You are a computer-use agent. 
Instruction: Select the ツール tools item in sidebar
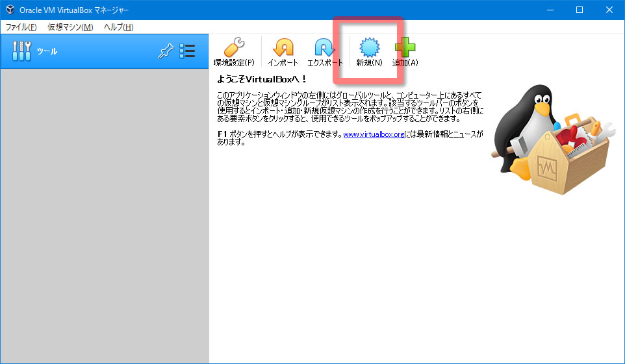pyautogui.click(x=105, y=51)
